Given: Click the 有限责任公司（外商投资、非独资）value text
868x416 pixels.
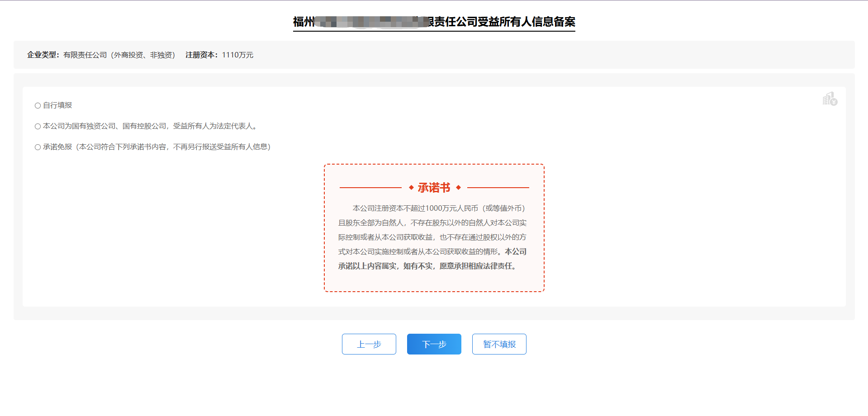Looking at the screenshot, I should click(x=119, y=55).
